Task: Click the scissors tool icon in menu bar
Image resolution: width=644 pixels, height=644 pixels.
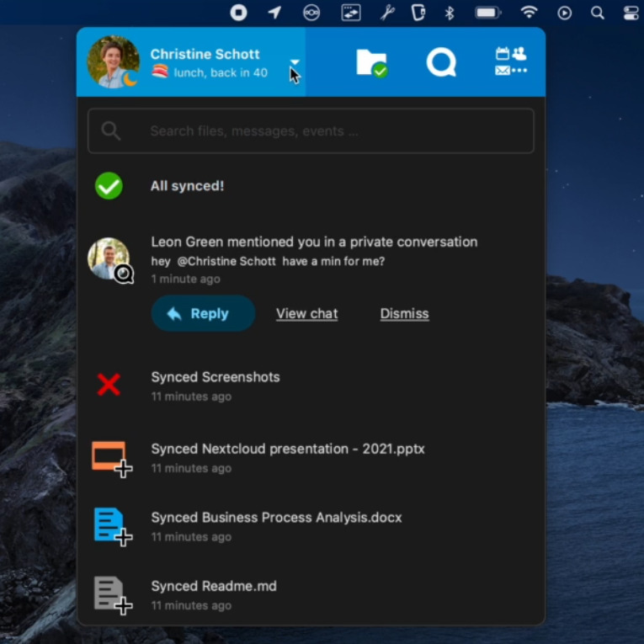Action: 387,13
